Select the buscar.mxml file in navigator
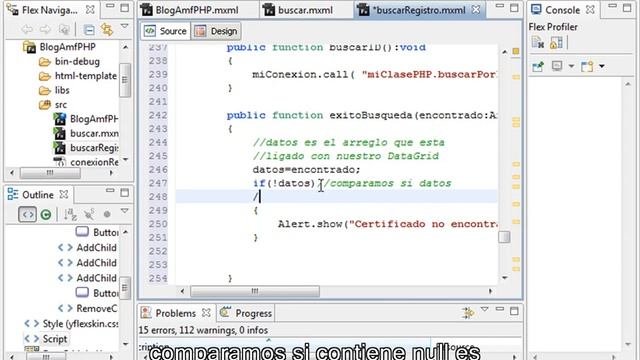The width and height of the screenshot is (640, 360). [86, 133]
